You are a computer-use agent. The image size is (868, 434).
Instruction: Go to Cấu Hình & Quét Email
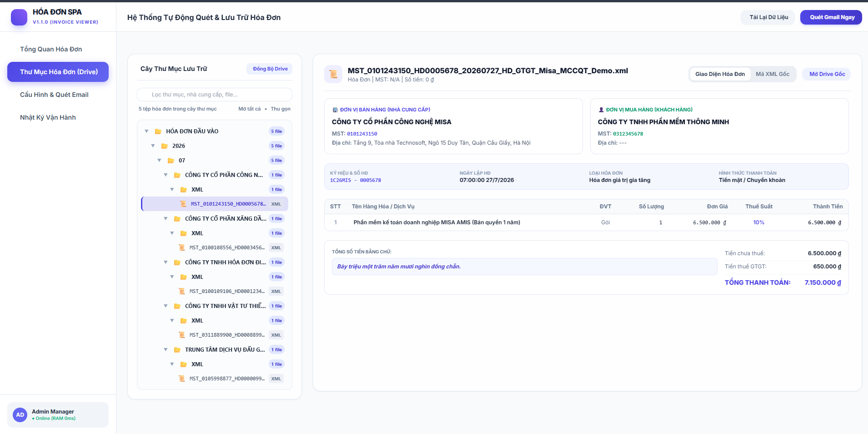58,95
